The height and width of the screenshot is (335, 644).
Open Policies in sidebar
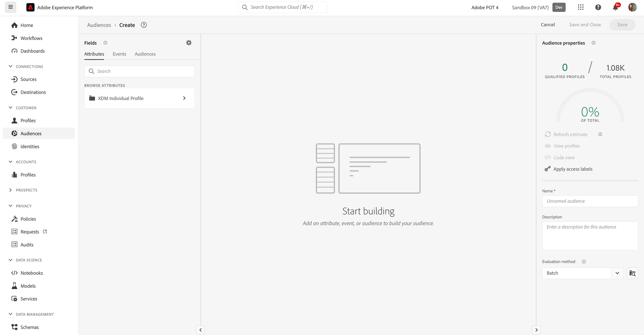point(39,219)
